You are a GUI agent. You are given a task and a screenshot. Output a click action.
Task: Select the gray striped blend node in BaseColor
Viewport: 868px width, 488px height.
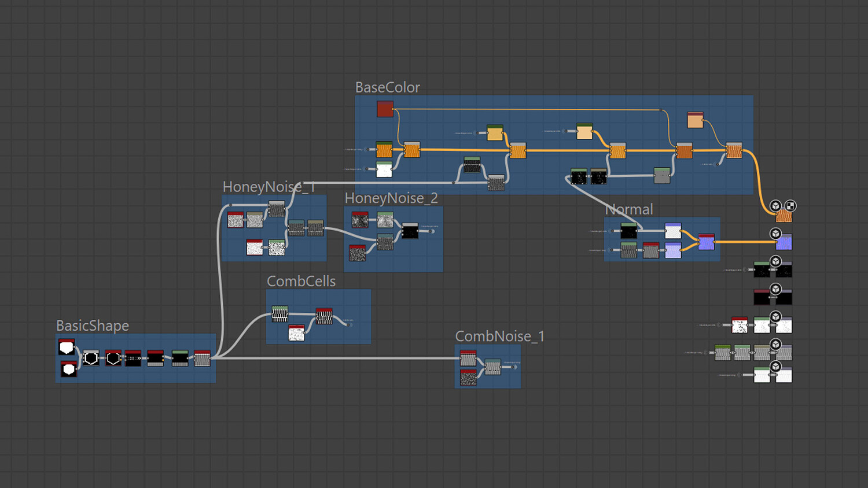pos(496,183)
